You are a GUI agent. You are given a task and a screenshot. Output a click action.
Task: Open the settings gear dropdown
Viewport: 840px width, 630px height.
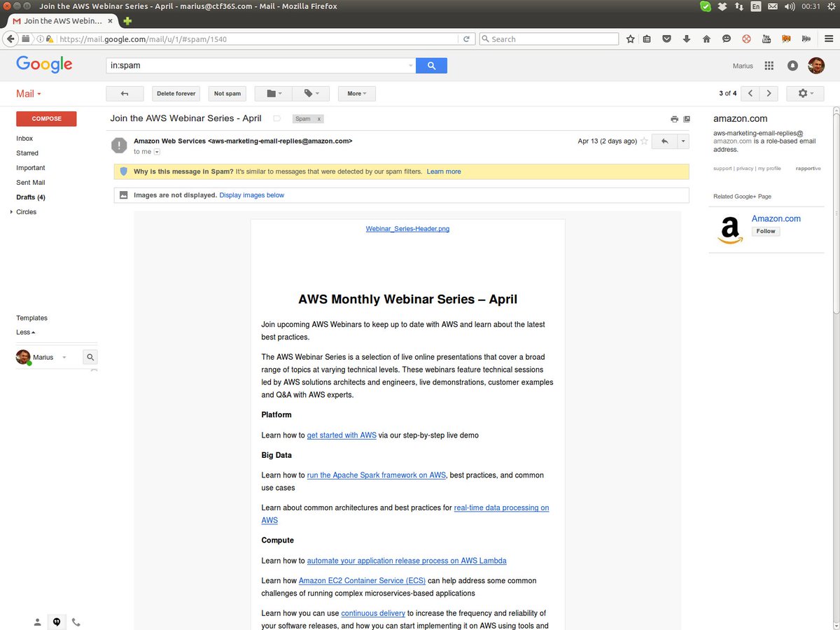click(x=806, y=93)
